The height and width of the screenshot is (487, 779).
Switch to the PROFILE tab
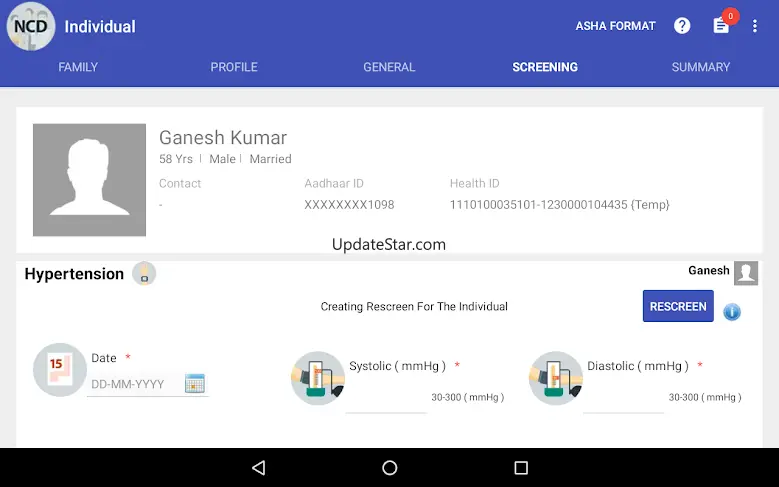coord(234,67)
